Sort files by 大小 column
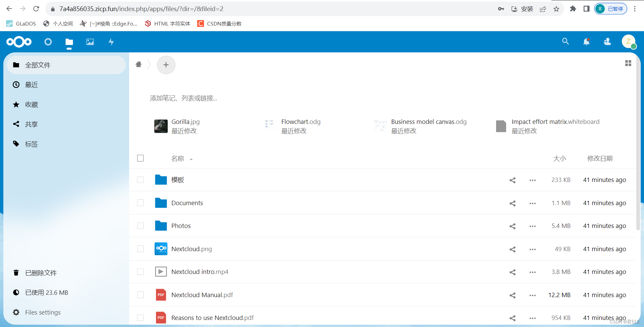Screen dimensions: 644x327 point(559,158)
